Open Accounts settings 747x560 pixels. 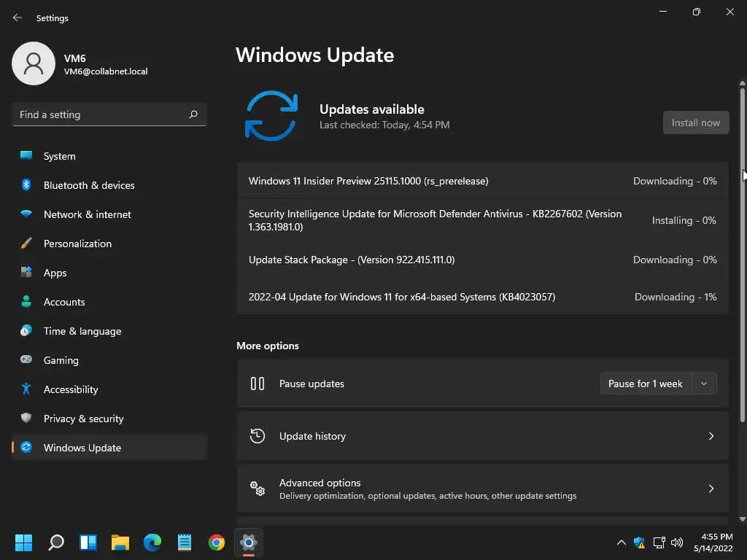point(109,301)
